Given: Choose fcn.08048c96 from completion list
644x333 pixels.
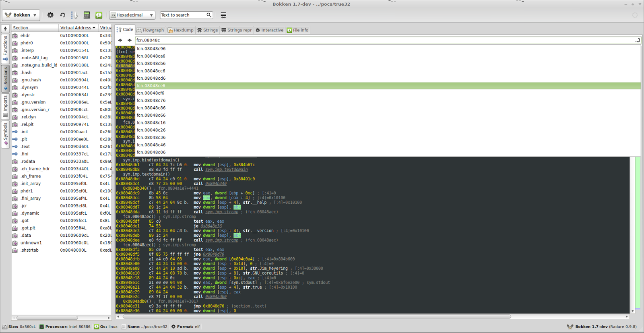Looking at the screenshot, I should point(388,49).
